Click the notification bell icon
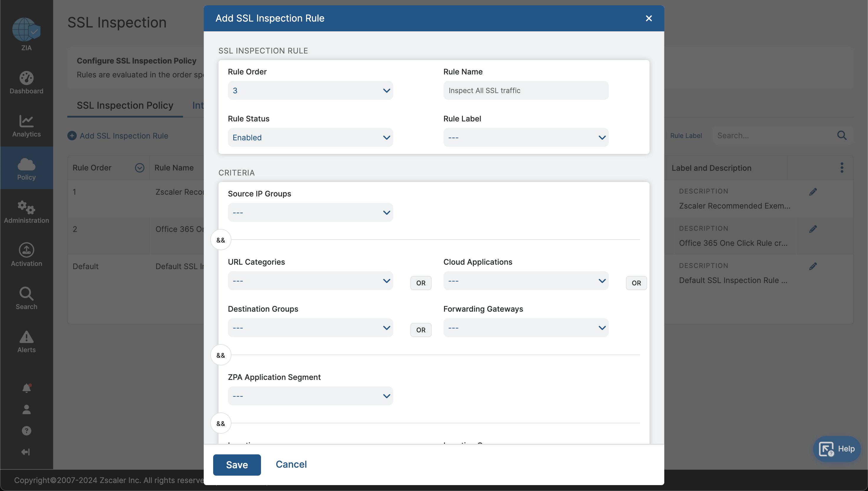The image size is (868, 491). click(x=27, y=388)
